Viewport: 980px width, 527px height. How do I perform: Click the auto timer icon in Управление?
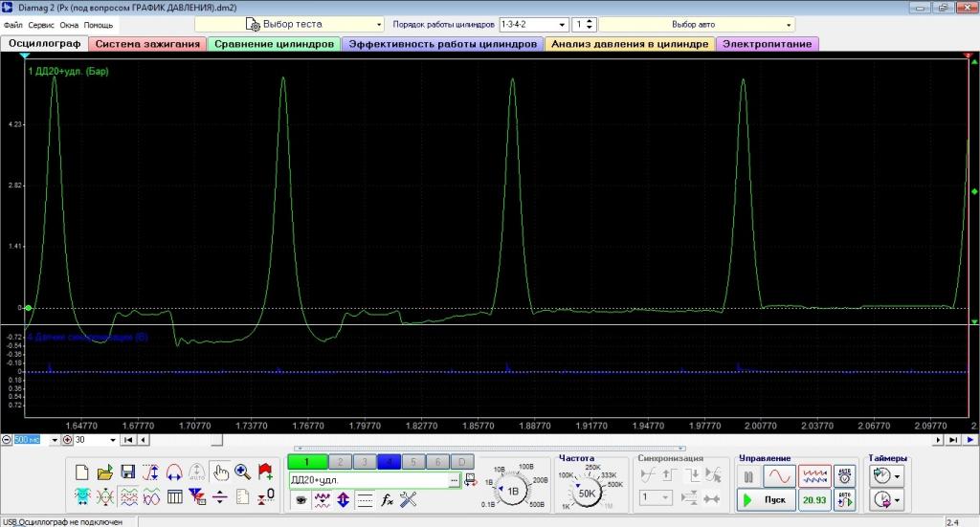(844, 476)
